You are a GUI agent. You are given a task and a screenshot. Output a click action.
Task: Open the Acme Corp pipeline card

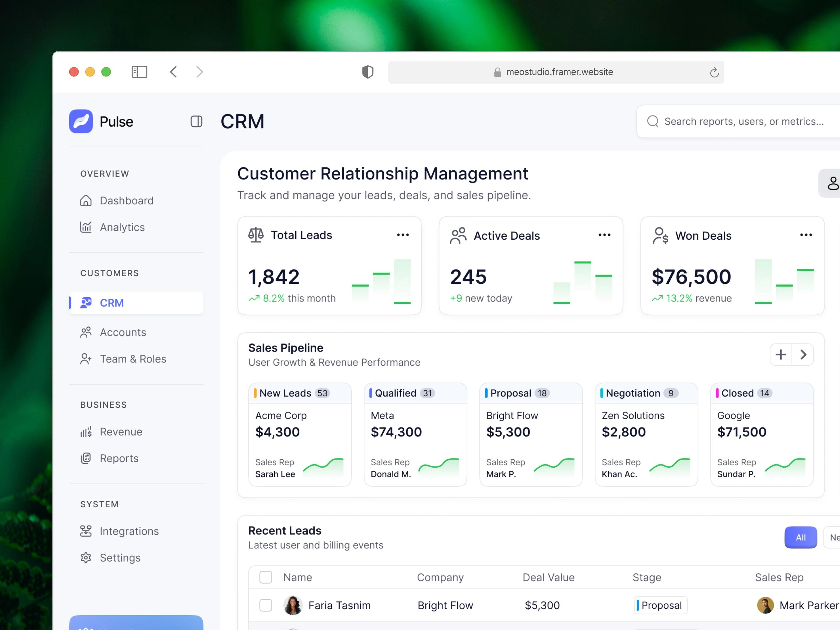[300, 434]
